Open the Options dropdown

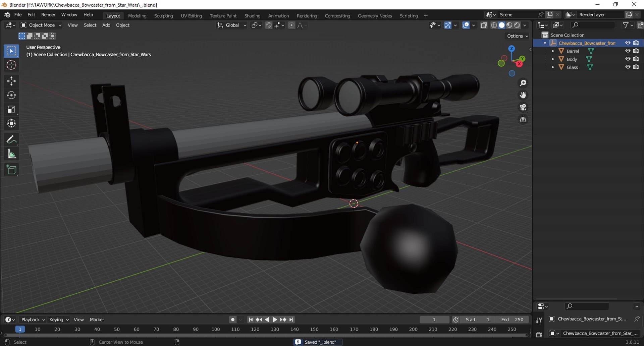point(518,36)
